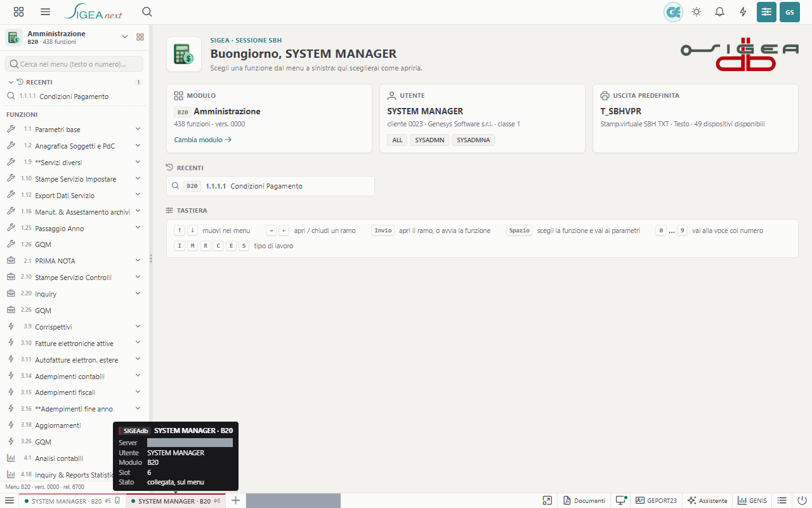Click the 'Menu B20 · vers. 0000 · rel. 6700' status text
The width and height of the screenshot is (812, 508).
(44, 487)
